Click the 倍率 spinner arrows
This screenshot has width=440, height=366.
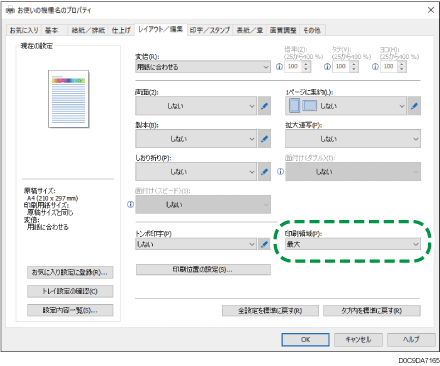pos(306,67)
